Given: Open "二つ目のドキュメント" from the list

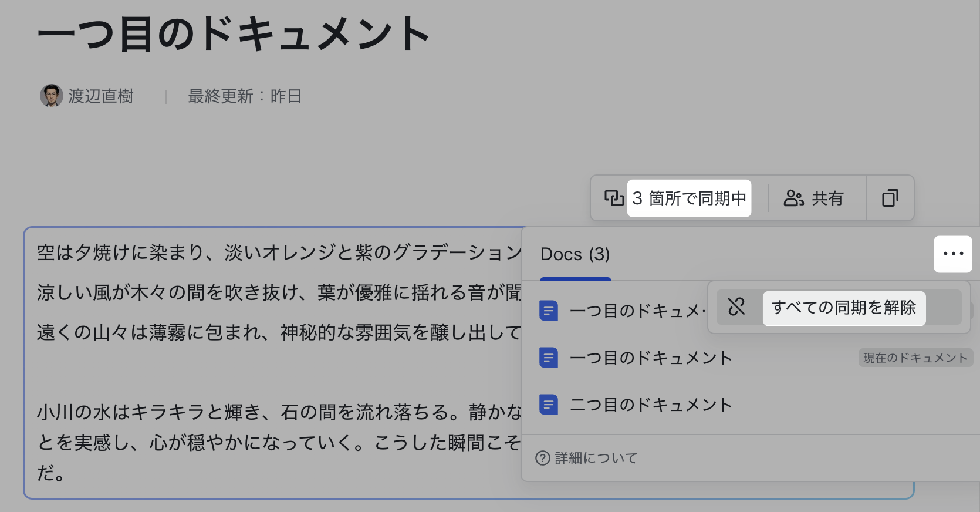Looking at the screenshot, I should click(x=651, y=405).
